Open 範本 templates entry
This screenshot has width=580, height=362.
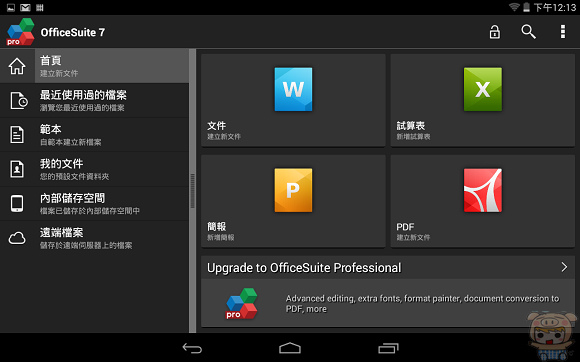click(x=94, y=135)
